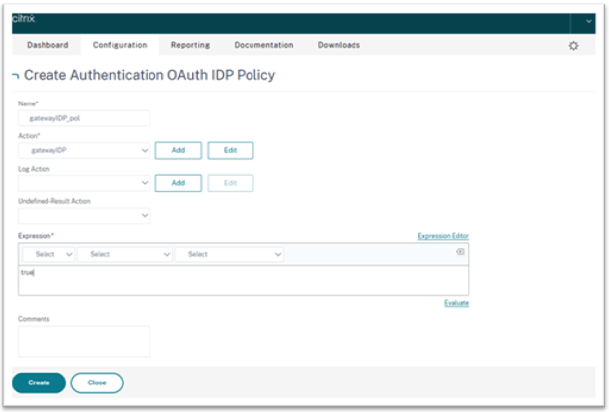Go to the Reporting tab
This screenshot has height=412, width=609.
tap(190, 45)
